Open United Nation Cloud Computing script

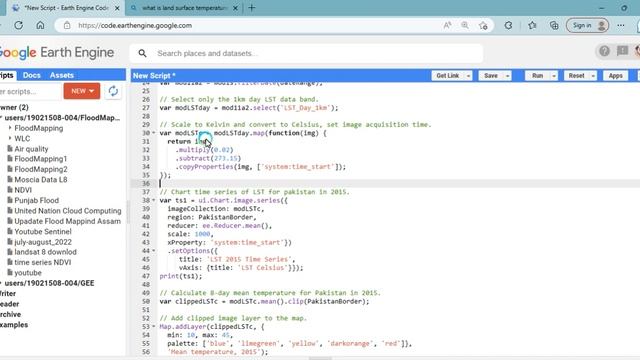[x=68, y=211]
